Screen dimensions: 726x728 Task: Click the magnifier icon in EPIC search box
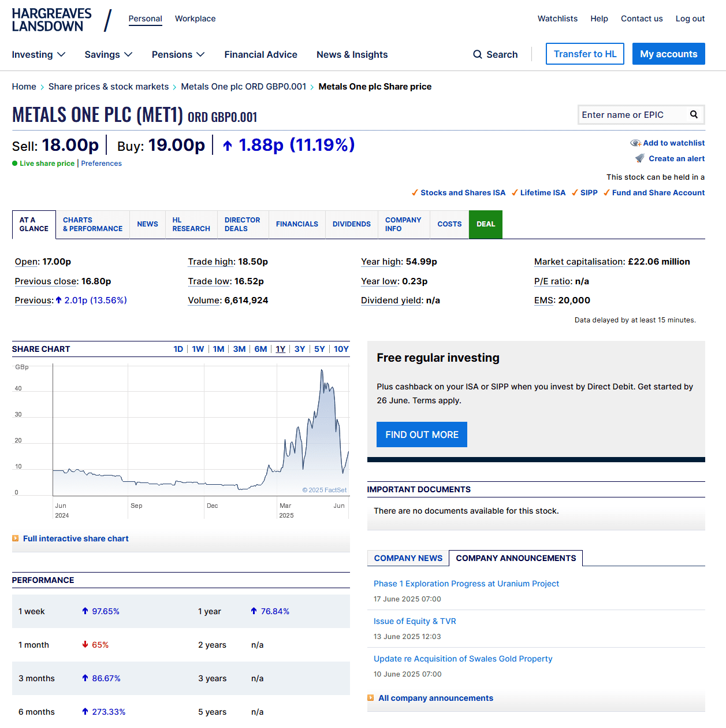pos(694,114)
